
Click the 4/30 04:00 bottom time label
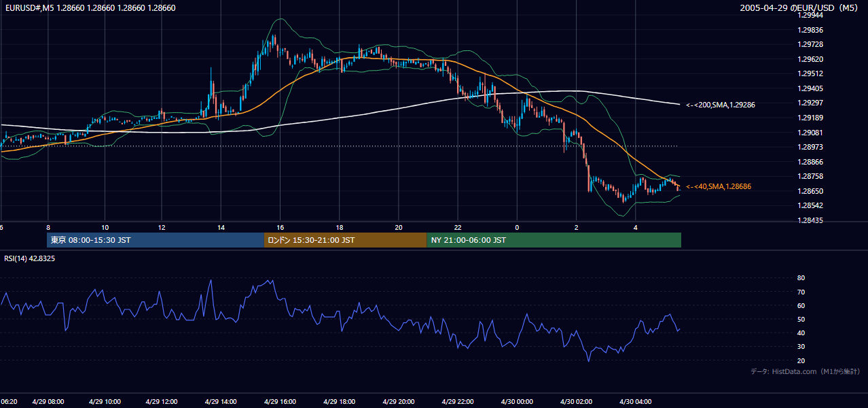coord(635,402)
